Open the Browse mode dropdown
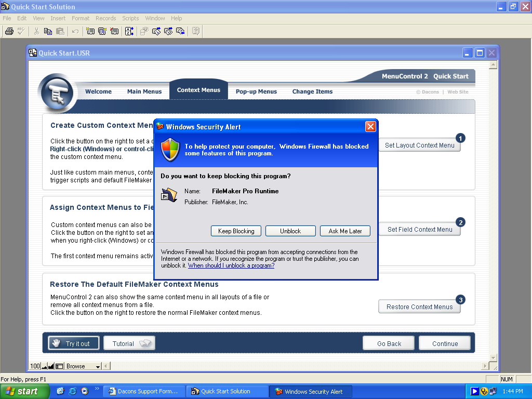Image resolution: width=532 pixels, height=399 pixels. pos(83,366)
